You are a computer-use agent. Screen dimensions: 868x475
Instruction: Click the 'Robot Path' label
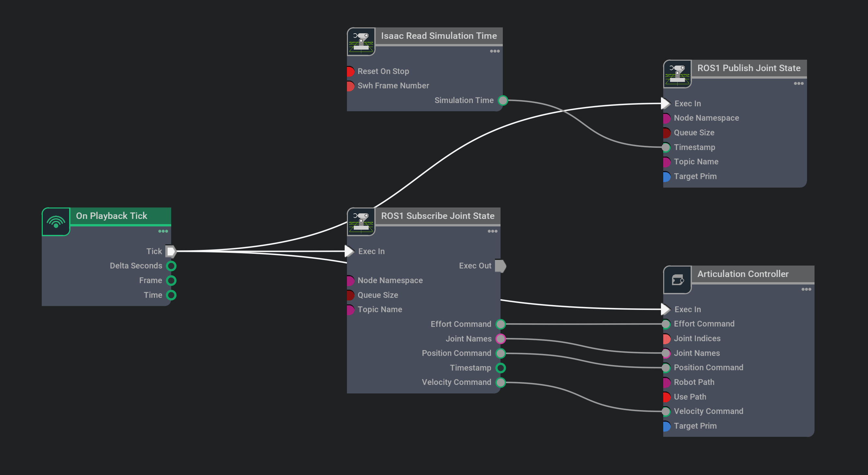tap(694, 382)
